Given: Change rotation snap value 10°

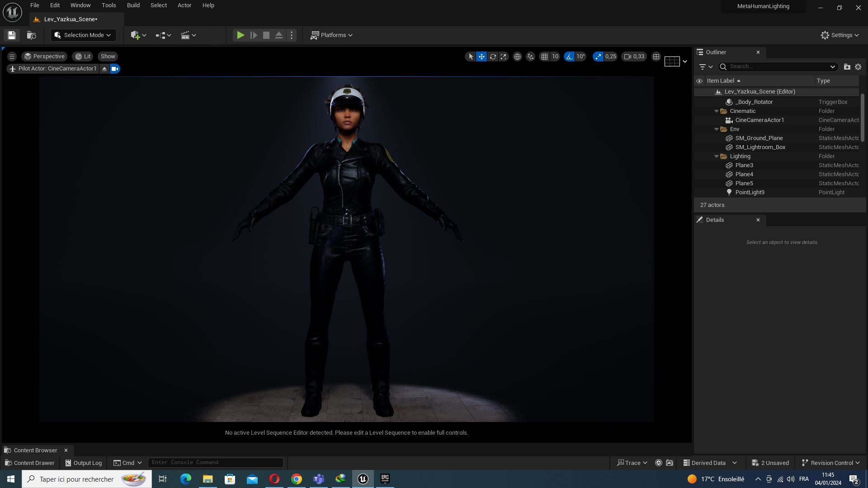Looking at the screenshot, I should pyautogui.click(x=580, y=56).
